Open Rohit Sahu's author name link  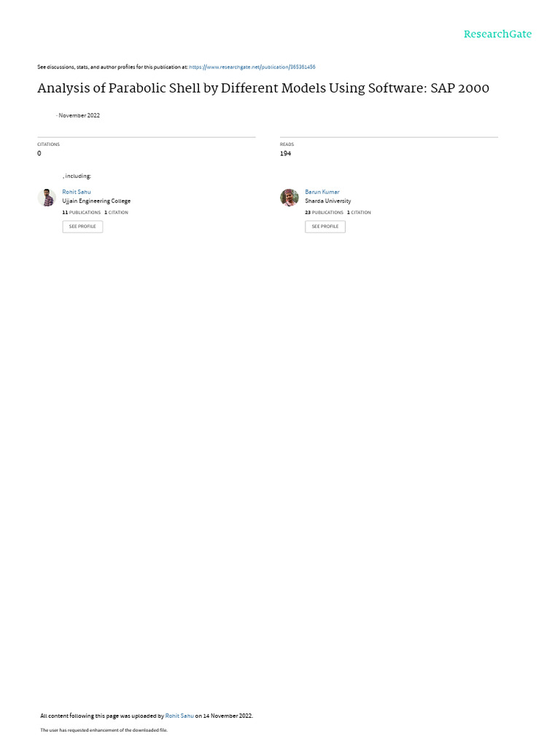76,192
